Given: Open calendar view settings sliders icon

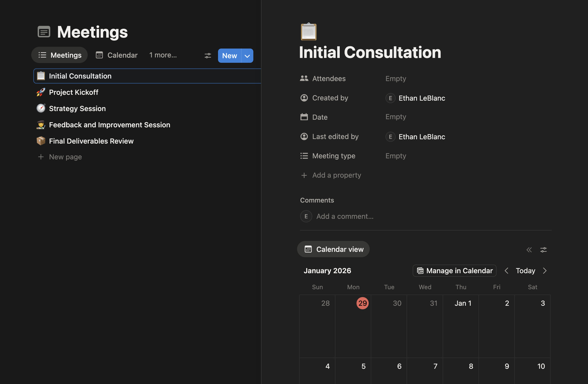Looking at the screenshot, I should pyautogui.click(x=544, y=250).
